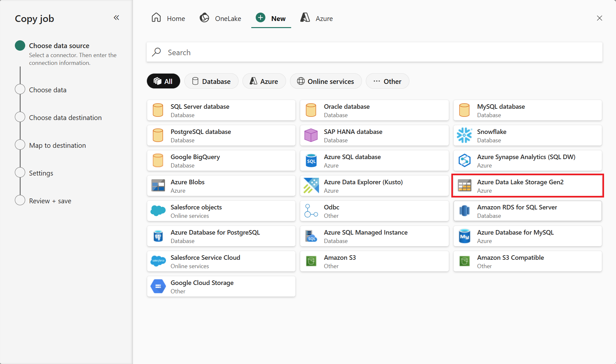Screen dimensions: 616x364
Task: Click into the Search connectors field
Action: pyautogui.click(x=375, y=52)
